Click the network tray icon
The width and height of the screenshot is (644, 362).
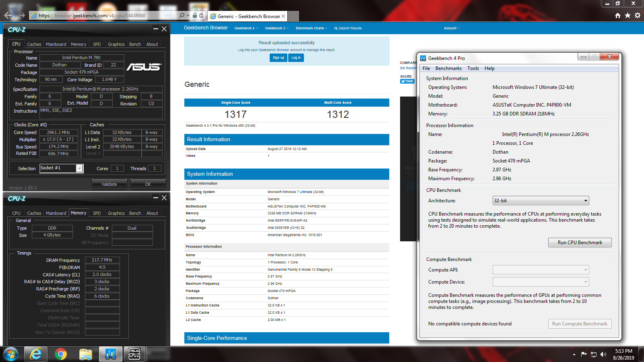pyautogui.click(x=594, y=354)
